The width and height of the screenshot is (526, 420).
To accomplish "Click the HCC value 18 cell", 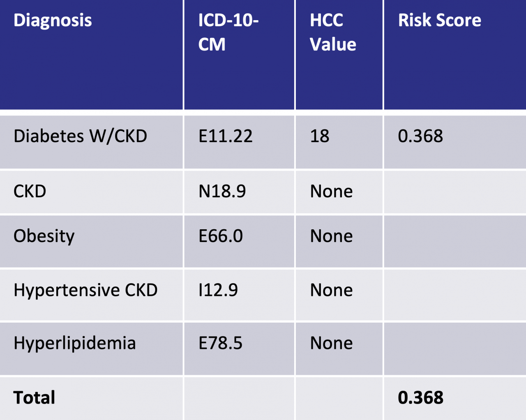I will tap(320, 136).
